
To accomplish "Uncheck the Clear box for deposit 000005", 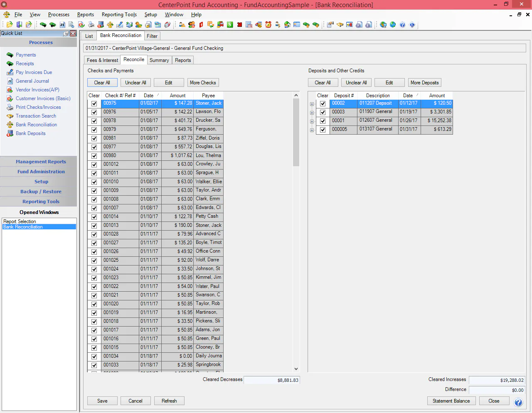I will point(323,130).
